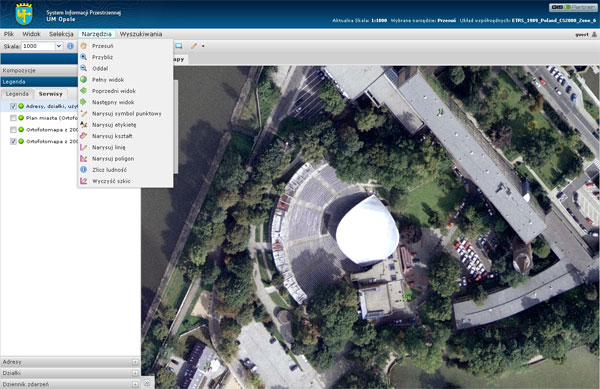Click UM Opole coat of arms logo
This screenshot has width=600, height=389.
[24, 14]
